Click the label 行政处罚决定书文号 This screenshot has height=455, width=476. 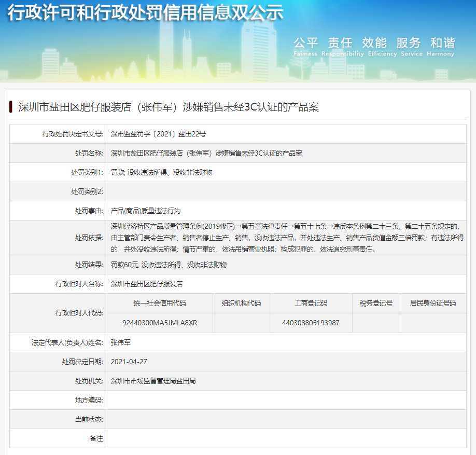point(73,134)
